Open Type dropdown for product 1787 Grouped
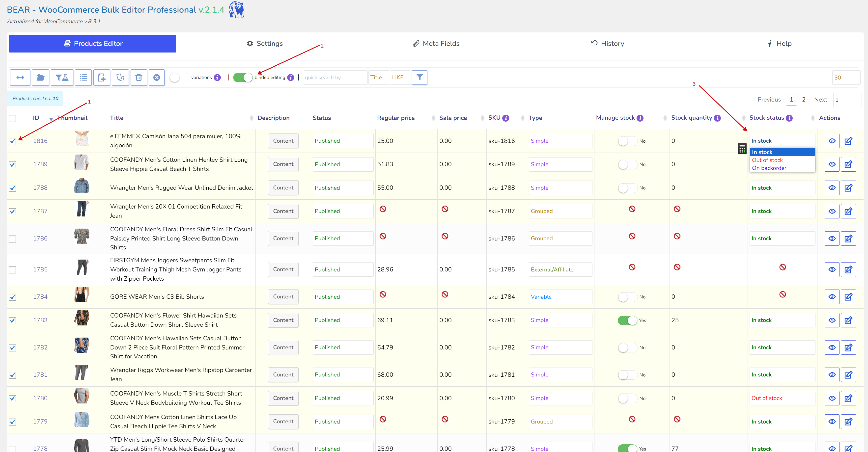 coord(560,212)
